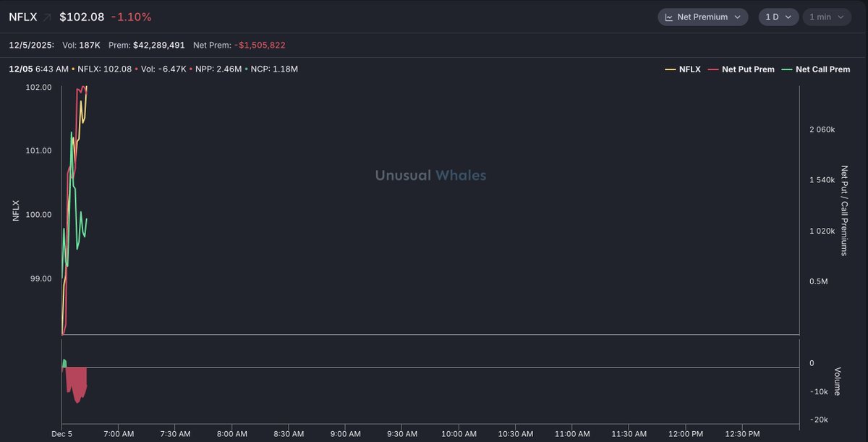Viewport: 868px width, 442px height.
Task: Toggle Net Call Prem series label
Action: (822, 69)
